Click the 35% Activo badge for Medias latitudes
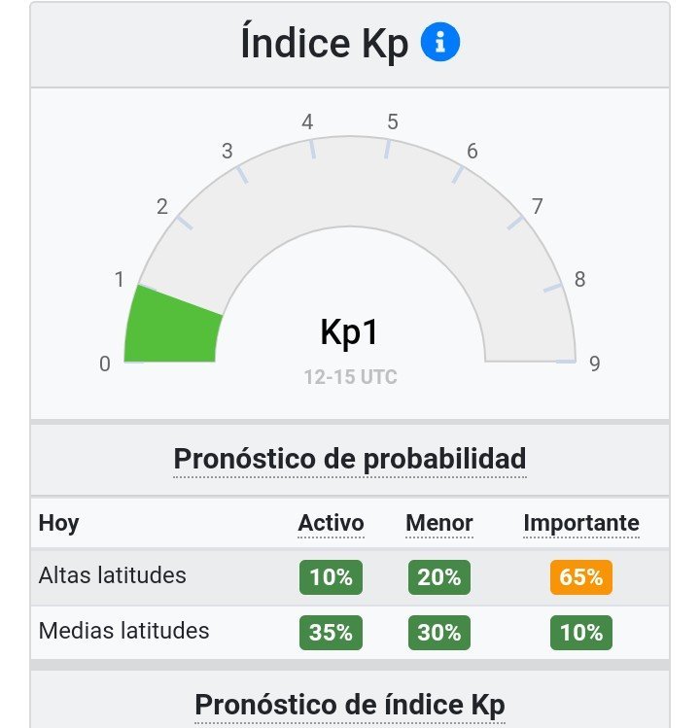 (331, 633)
